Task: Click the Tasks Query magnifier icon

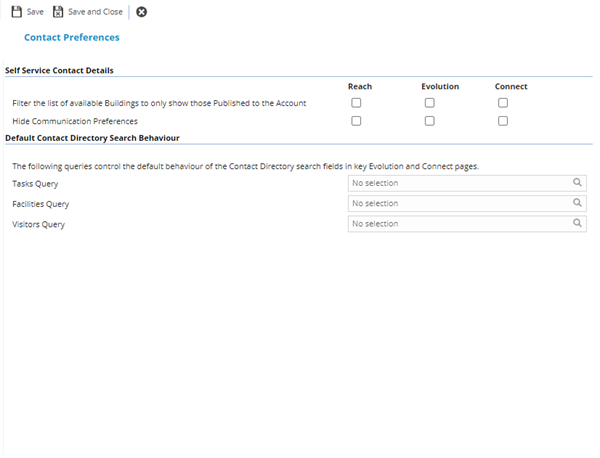Action: (578, 183)
